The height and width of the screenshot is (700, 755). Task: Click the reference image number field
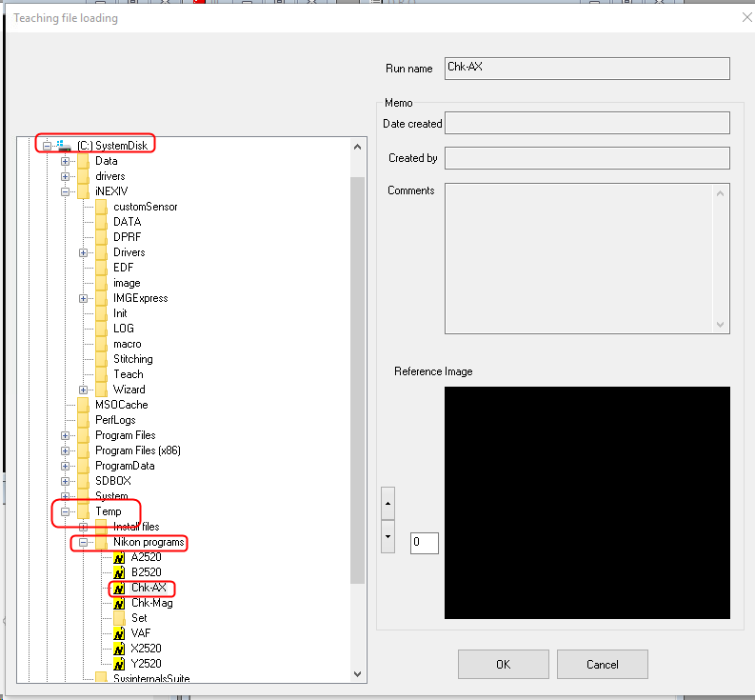tap(425, 543)
